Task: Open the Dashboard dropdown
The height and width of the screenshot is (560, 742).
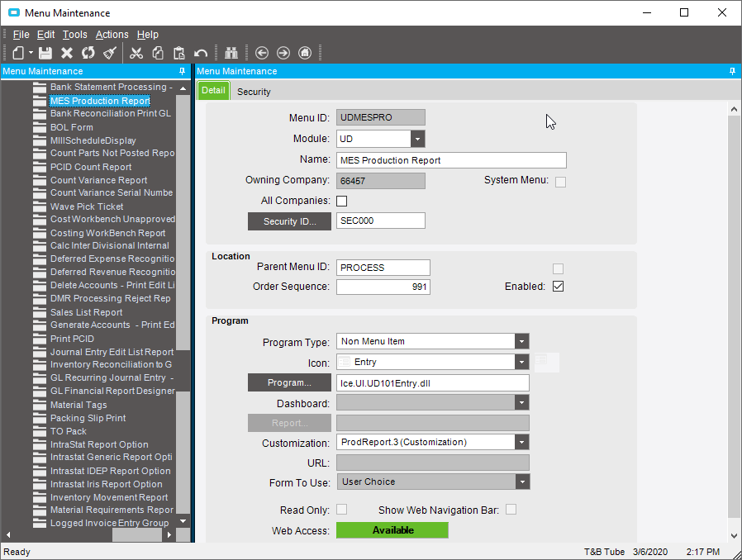Action: [x=522, y=403]
